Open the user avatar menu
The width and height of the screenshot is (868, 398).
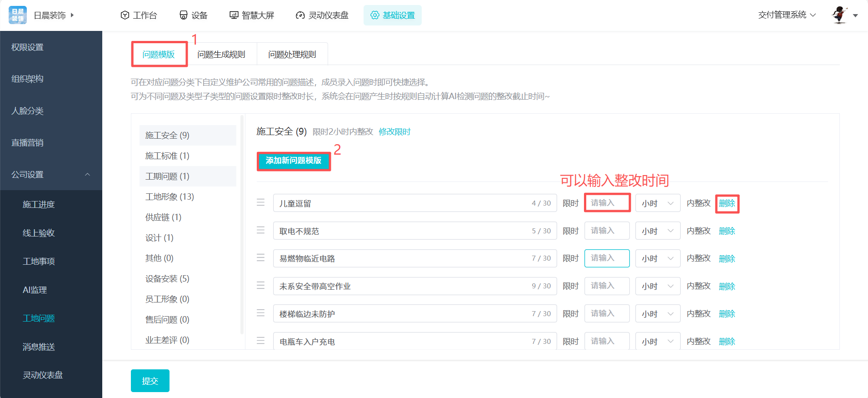tap(840, 15)
